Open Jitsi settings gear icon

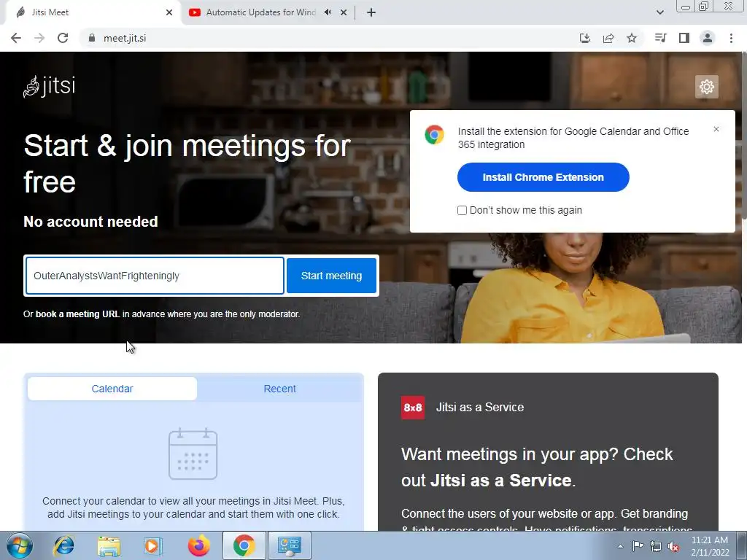[706, 87]
